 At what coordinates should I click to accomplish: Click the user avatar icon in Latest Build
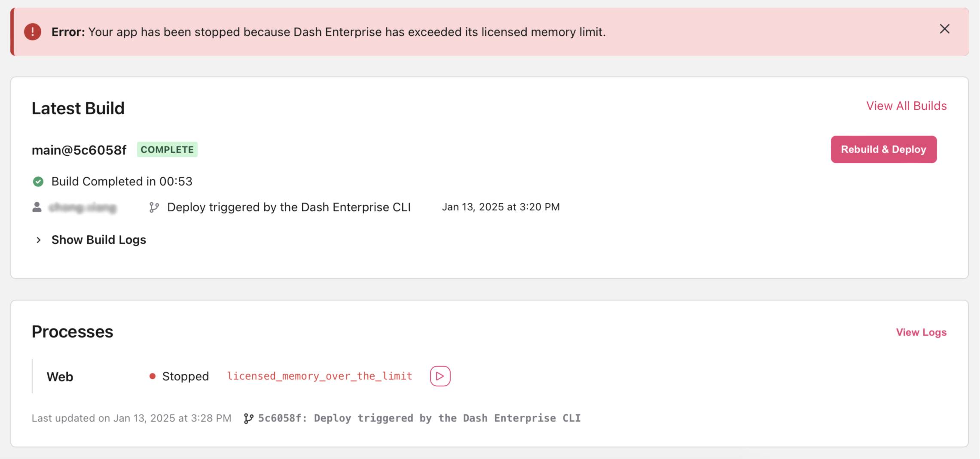pos(37,207)
